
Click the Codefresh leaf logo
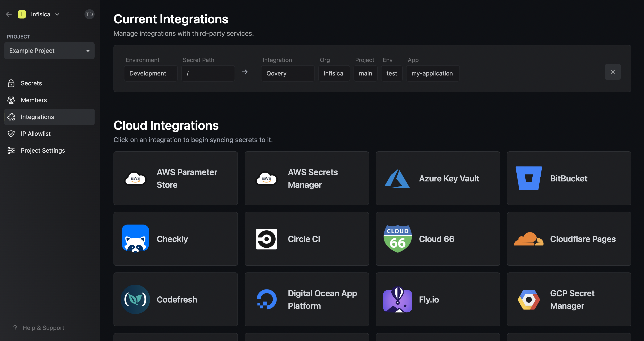135,299
